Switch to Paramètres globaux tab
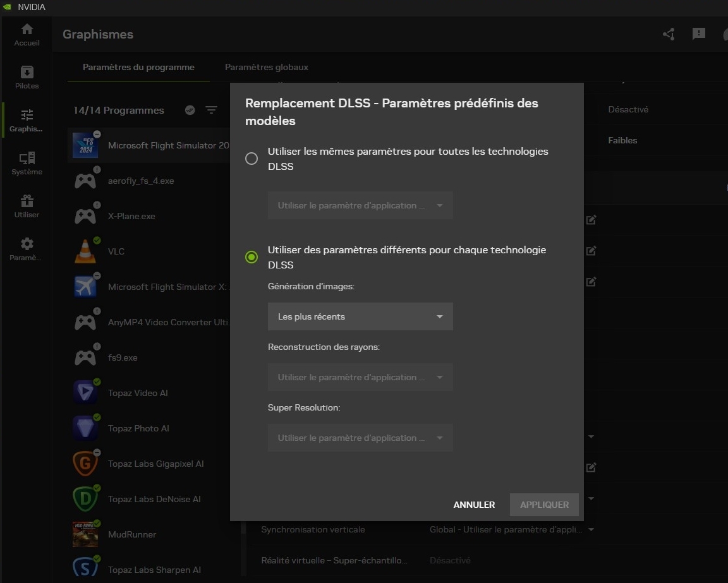 pyautogui.click(x=267, y=68)
